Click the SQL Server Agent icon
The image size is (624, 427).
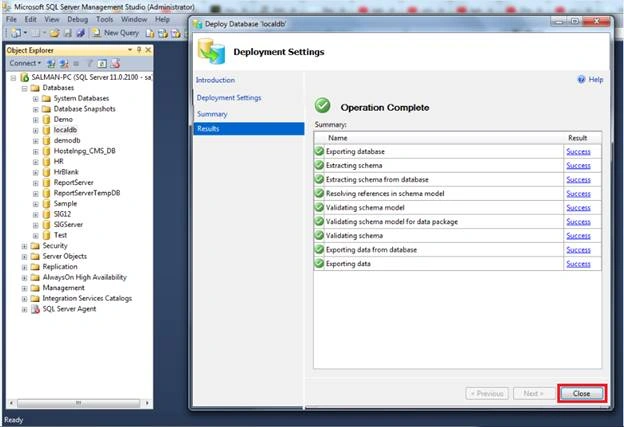coord(35,309)
